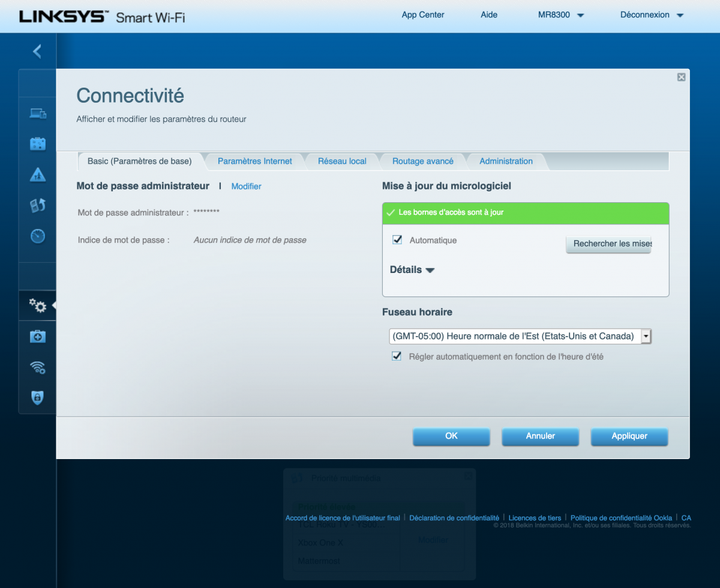Open Wireless settings sidebar icon
This screenshot has height=588, width=720.
click(38, 367)
